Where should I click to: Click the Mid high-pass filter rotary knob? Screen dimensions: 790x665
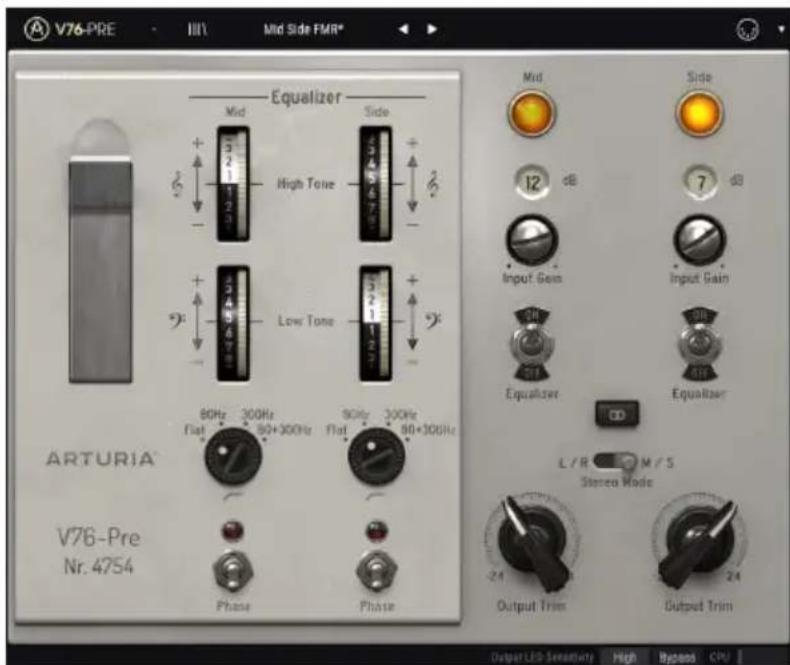pyautogui.click(x=233, y=456)
